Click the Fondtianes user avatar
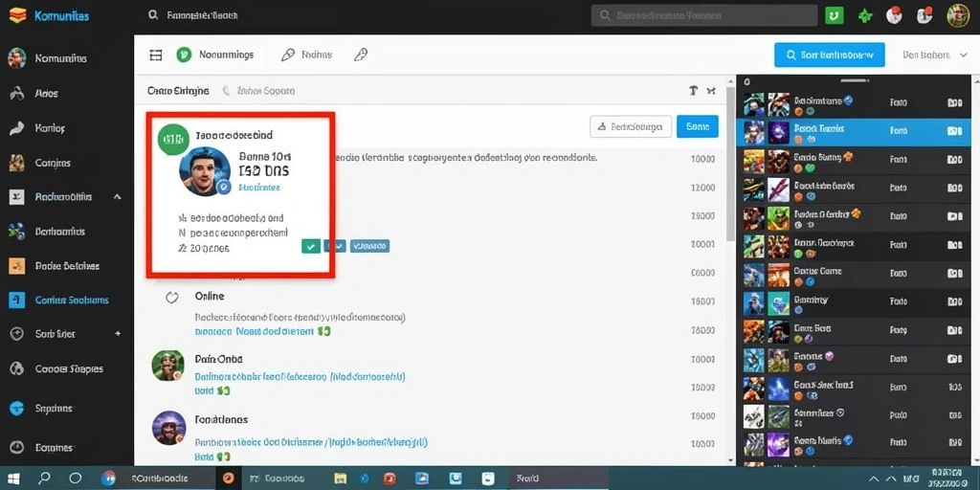Screen dimensions: 980x490 point(168,428)
